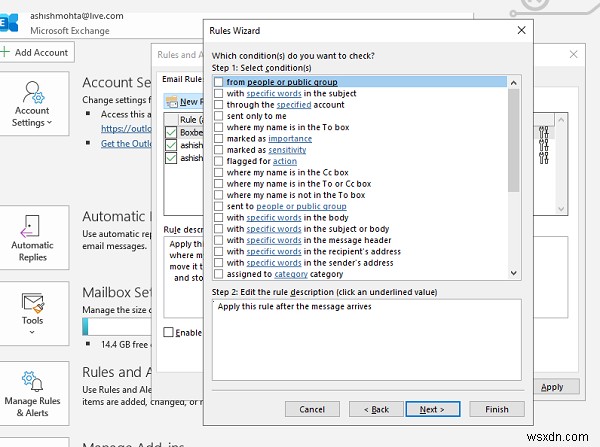Toggle the Enable checkbox in Rules and Alerts

168,332
